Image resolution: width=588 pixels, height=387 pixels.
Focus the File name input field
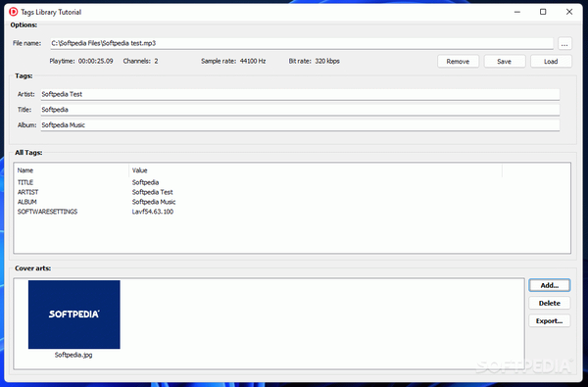coord(302,43)
